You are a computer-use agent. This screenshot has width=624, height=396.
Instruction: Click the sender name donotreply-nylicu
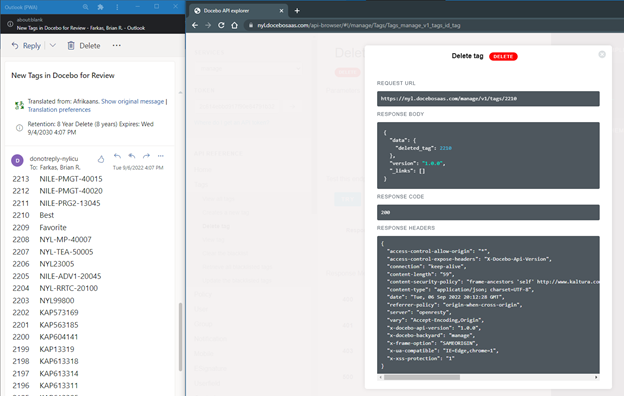pos(54,158)
